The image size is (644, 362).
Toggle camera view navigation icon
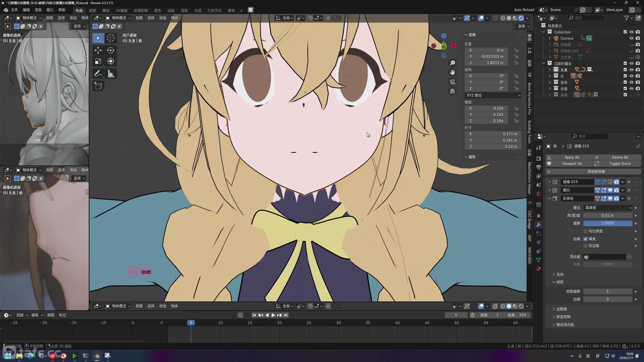click(452, 82)
